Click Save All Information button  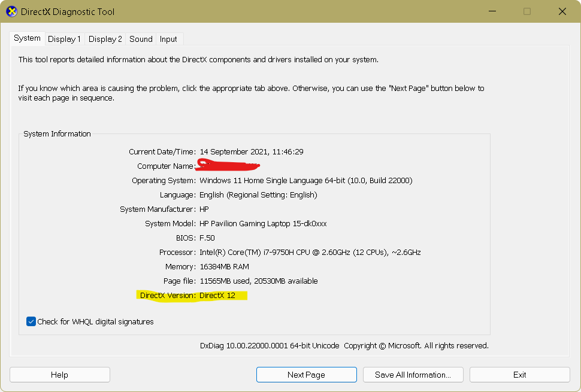click(413, 375)
